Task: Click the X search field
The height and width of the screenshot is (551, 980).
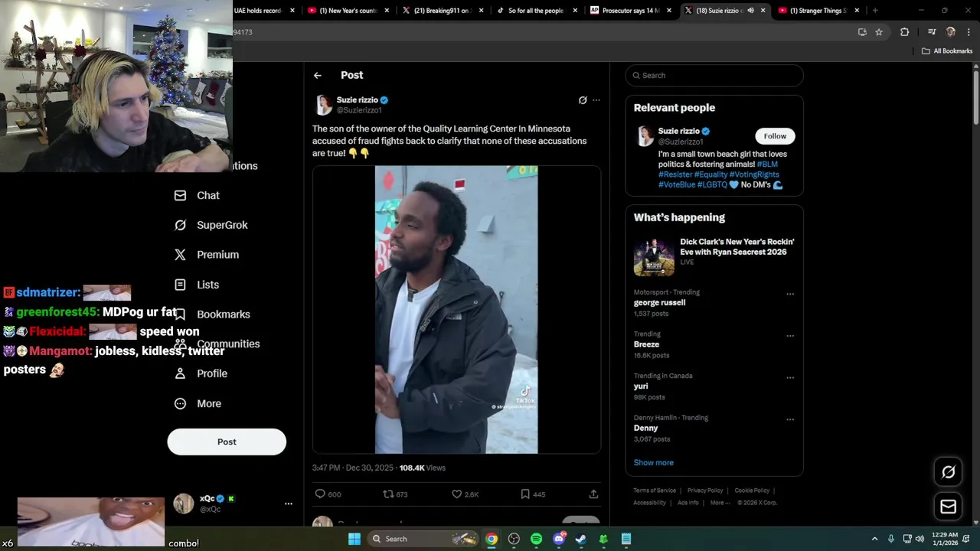Action: pos(714,75)
